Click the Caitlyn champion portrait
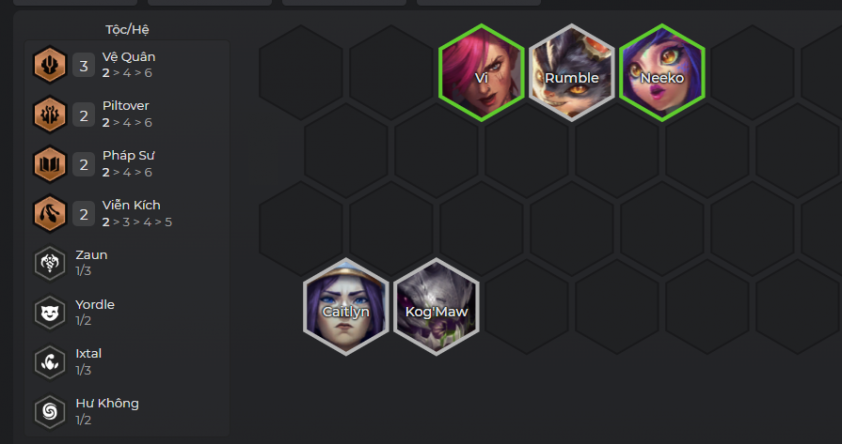 346,307
